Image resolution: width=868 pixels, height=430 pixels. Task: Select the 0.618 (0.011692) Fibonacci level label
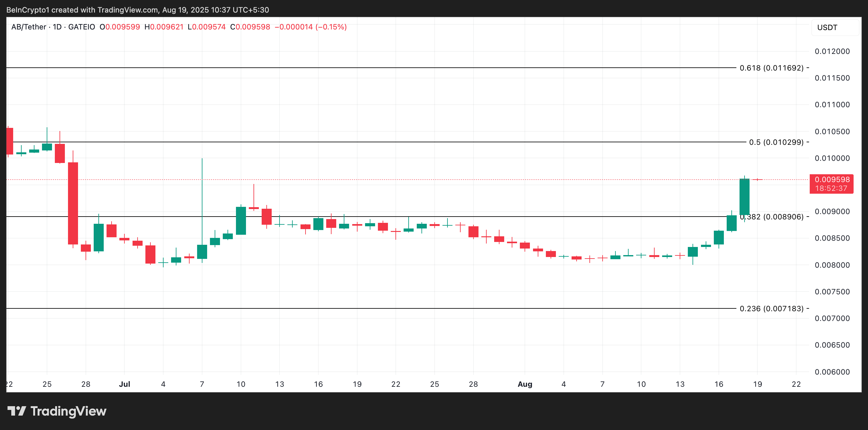click(x=771, y=68)
